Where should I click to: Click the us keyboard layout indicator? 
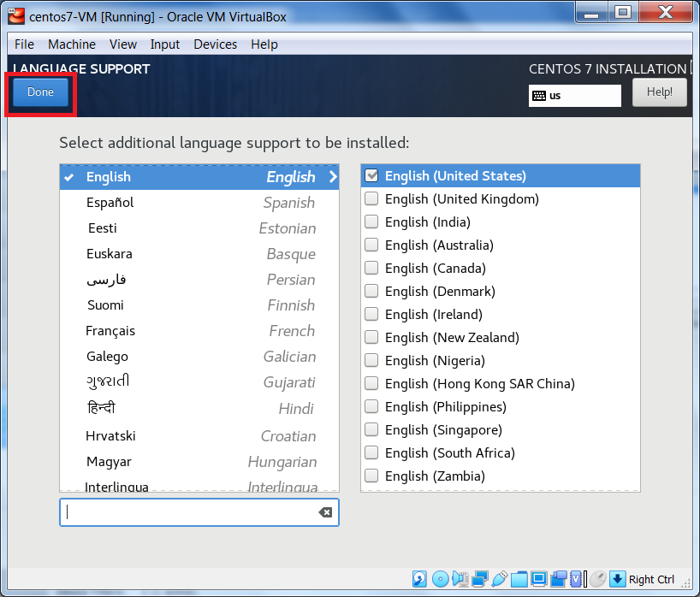point(574,96)
